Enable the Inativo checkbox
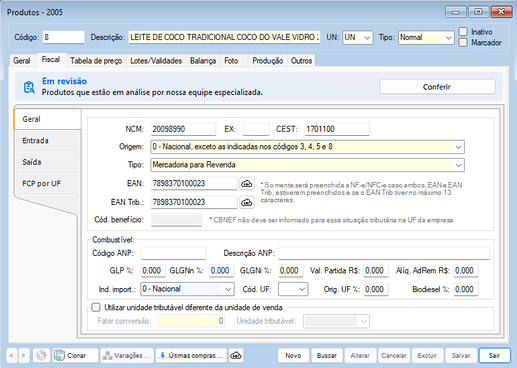This screenshot has height=368, width=517. click(463, 32)
